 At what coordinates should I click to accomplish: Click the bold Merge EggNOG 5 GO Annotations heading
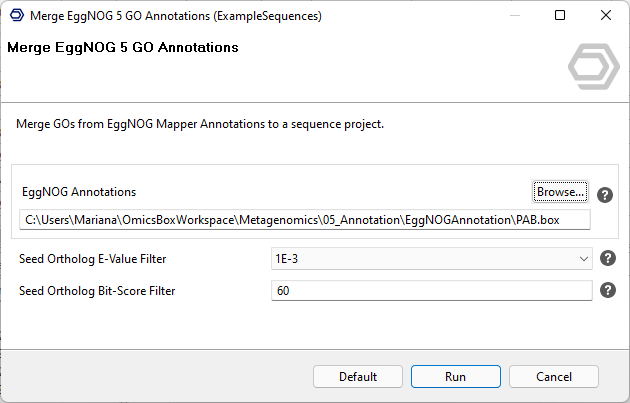(122, 48)
